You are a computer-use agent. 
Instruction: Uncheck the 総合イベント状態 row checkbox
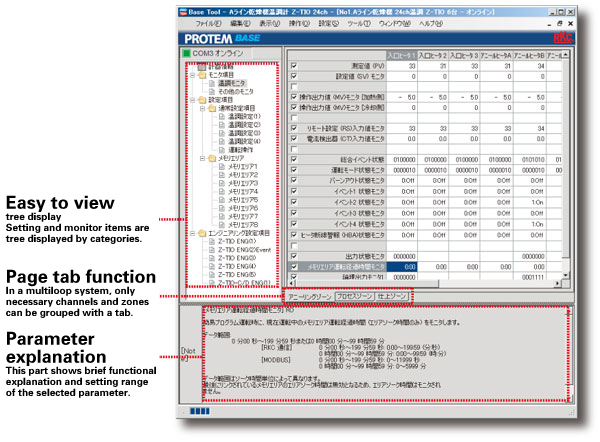(x=294, y=159)
